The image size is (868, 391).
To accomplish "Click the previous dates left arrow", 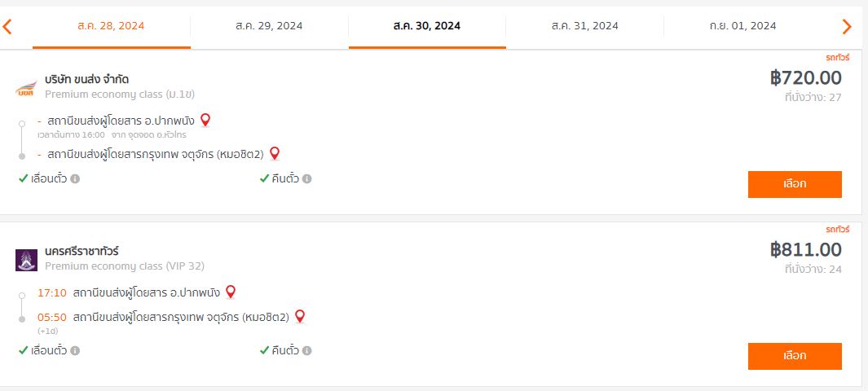I will point(7,26).
